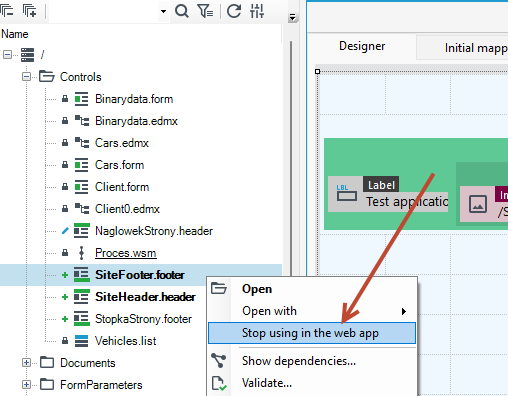Open the toolbar combo box dropdown arrow
This screenshot has height=396, width=508.
coord(163,11)
